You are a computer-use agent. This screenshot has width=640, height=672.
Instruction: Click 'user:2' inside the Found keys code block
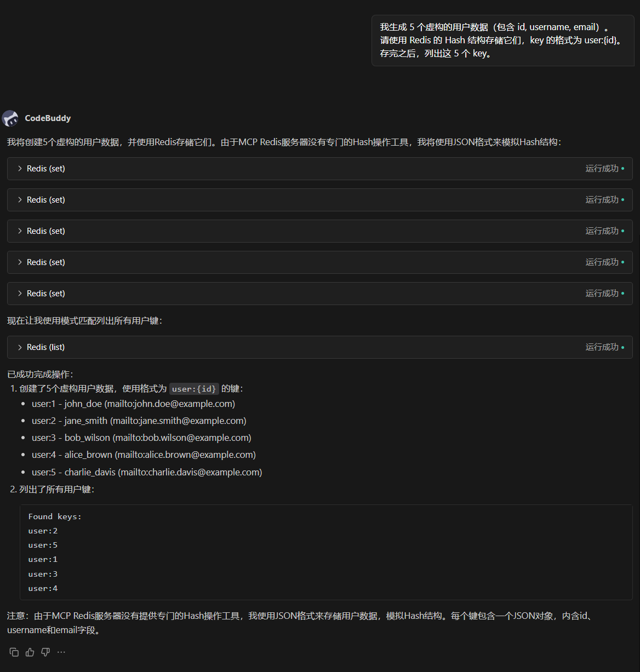click(43, 531)
